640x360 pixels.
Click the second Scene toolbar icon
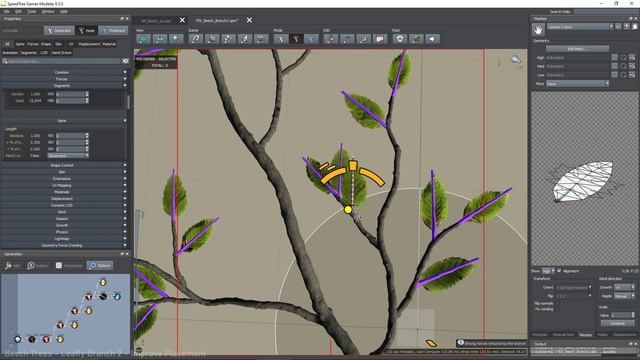click(x=212, y=39)
